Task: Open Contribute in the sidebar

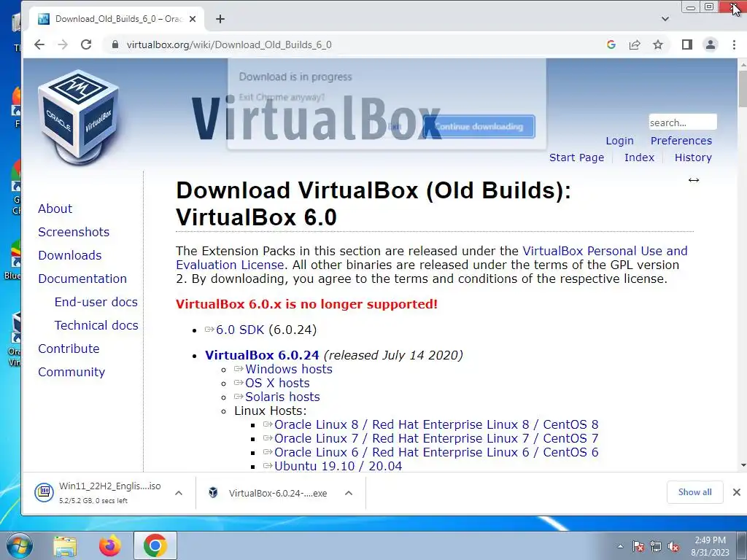Action: (69, 349)
